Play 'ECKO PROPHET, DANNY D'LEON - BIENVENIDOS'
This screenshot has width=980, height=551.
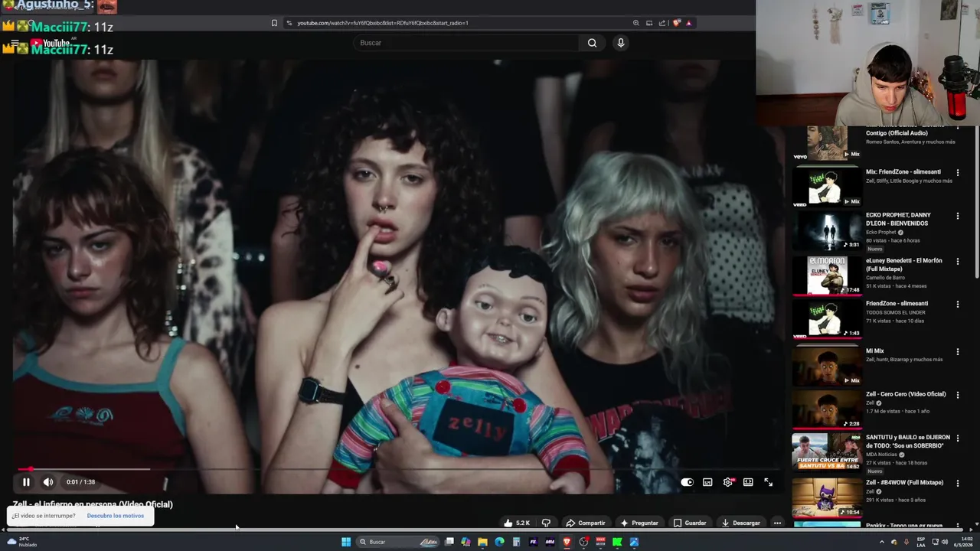(x=826, y=230)
